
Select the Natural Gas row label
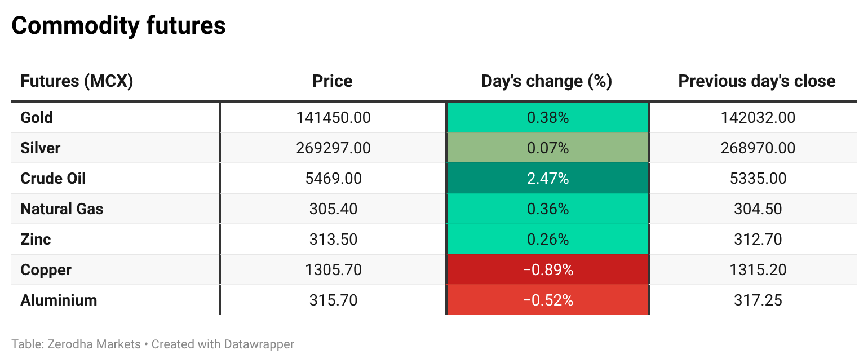[62, 209]
